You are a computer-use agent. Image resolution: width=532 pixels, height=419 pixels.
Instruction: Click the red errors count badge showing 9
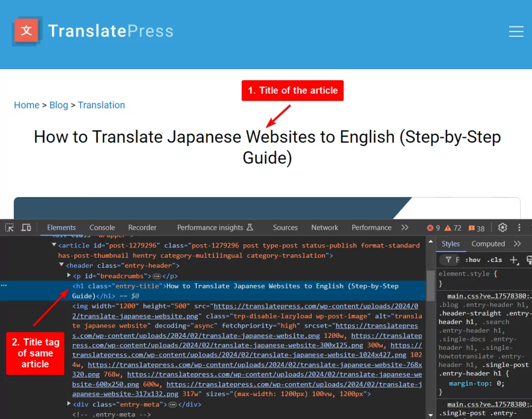(433, 228)
